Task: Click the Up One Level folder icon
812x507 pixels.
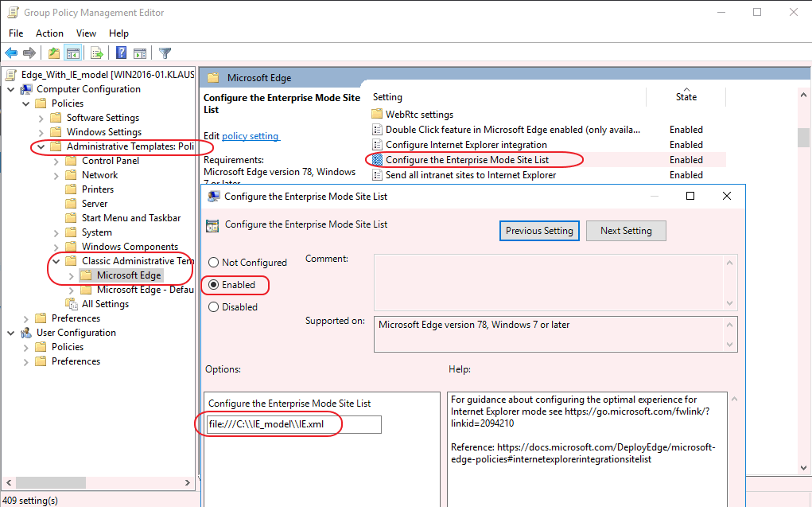Action: 53,53
